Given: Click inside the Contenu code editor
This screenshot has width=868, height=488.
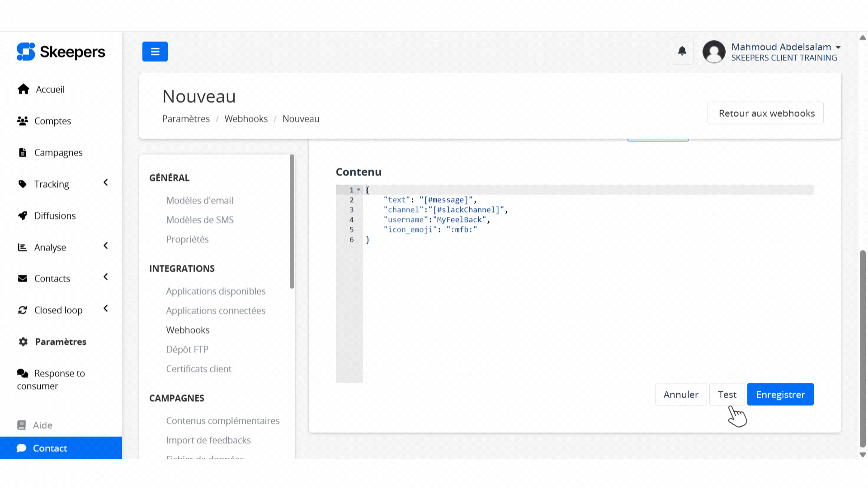Looking at the screenshot, I should (x=575, y=284).
